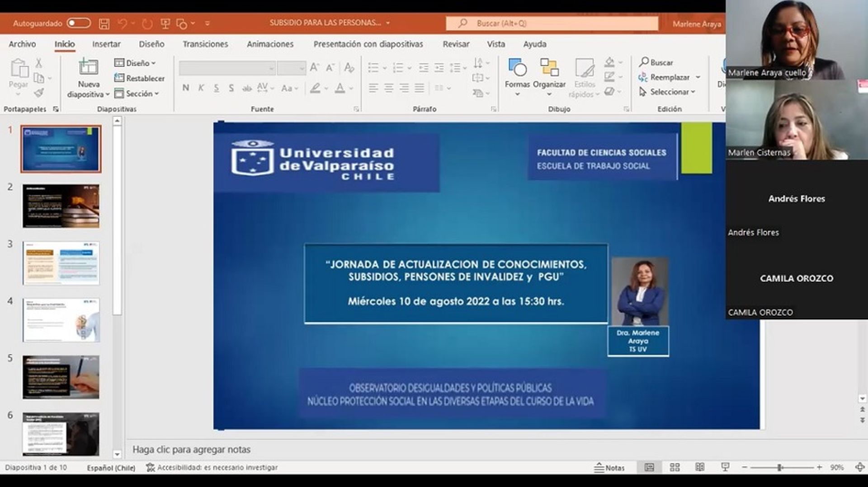Expand the Sección dropdown
This screenshot has width=868, height=487.
click(x=137, y=94)
